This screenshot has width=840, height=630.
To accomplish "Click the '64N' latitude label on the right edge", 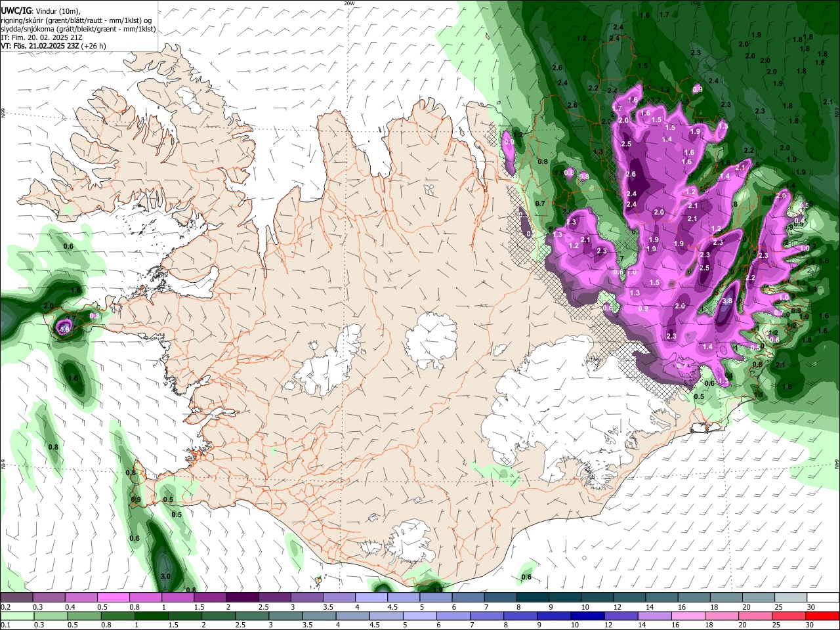I will [837, 463].
